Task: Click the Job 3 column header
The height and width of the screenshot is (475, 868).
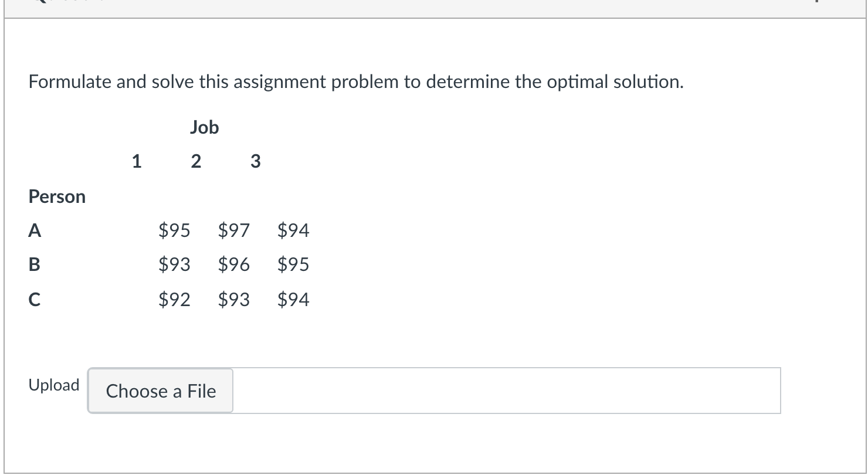Action: coord(255,161)
